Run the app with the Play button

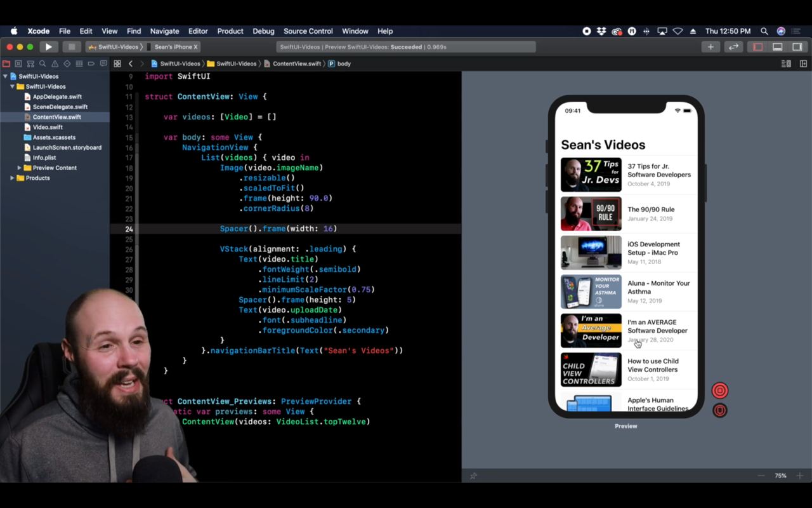pos(48,47)
